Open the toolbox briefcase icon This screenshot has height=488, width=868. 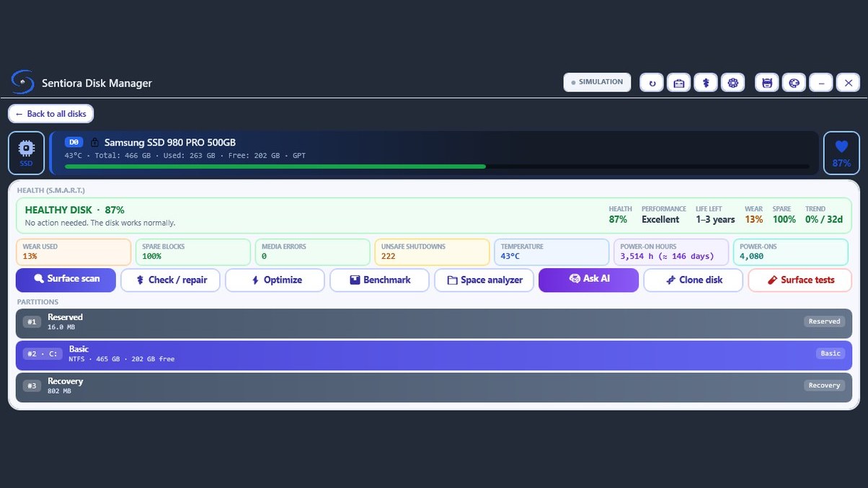[x=679, y=83]
